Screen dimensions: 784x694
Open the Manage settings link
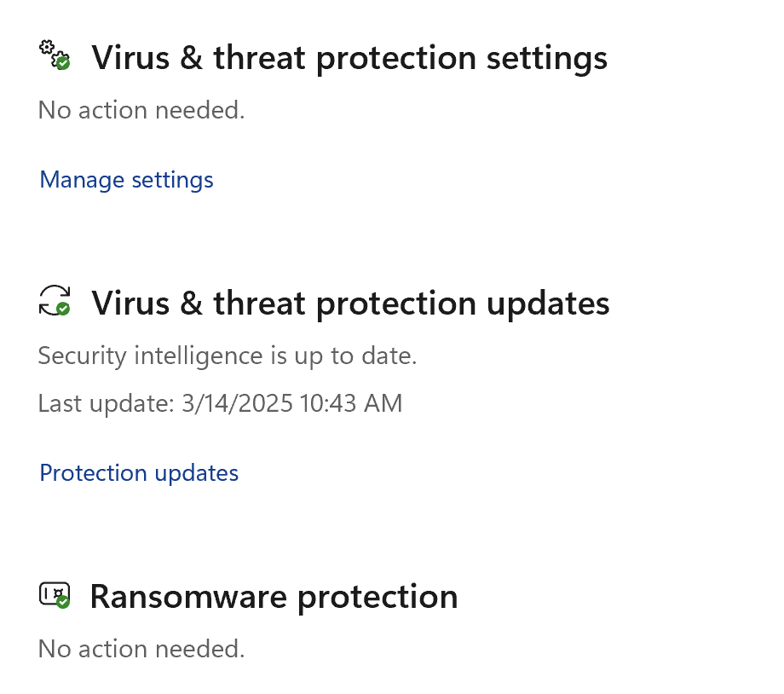point(126,180)
